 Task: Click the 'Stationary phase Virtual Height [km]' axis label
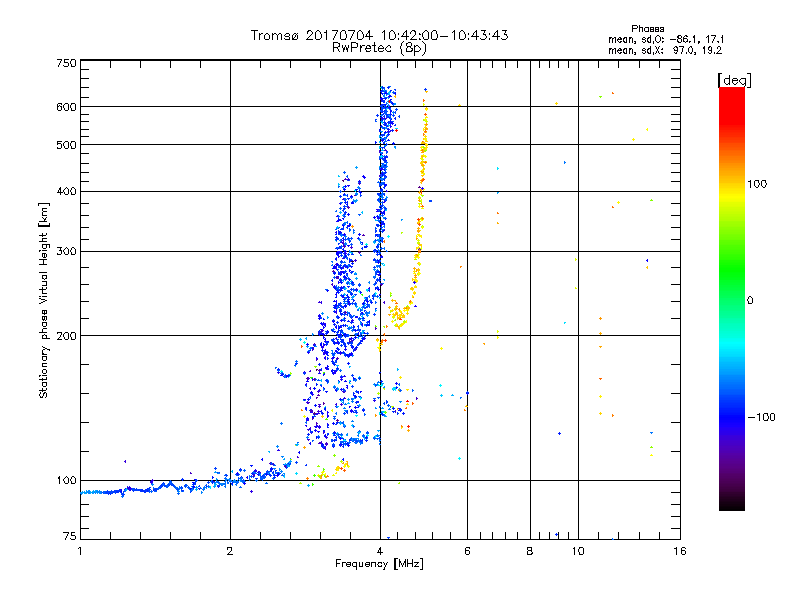pyautogui.click(x=43, y=301)
